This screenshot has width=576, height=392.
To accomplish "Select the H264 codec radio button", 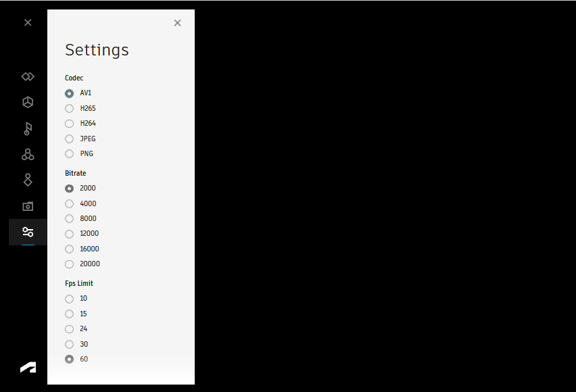I will 70,124.
